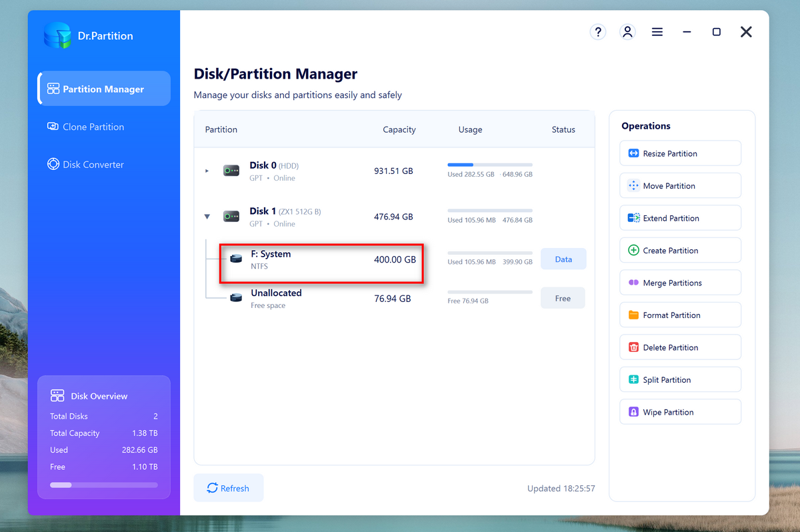
Task: Click the purple Wipe Partition lock icon
Action: [633, 412]
